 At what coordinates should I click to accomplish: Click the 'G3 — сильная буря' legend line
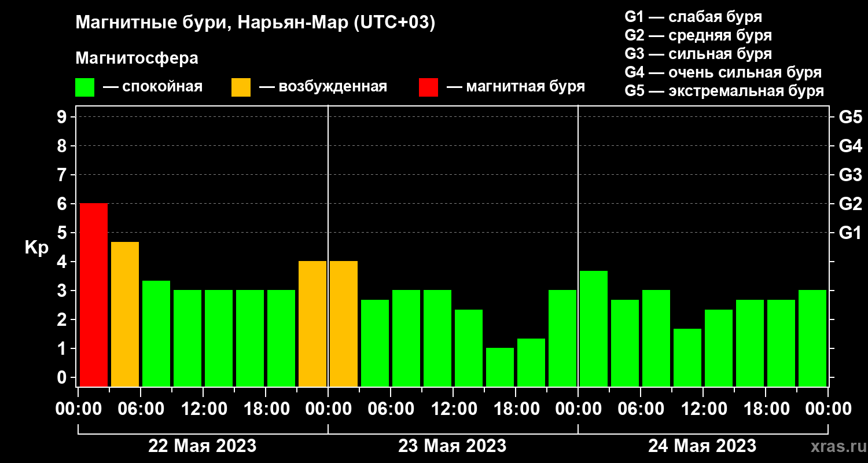point(698,54)
